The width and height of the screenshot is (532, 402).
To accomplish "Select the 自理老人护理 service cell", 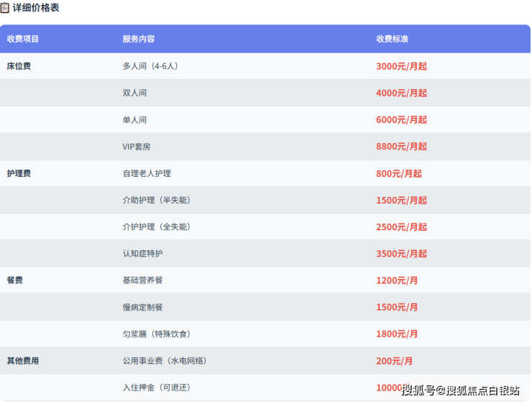I will click(x=147, y=173).
